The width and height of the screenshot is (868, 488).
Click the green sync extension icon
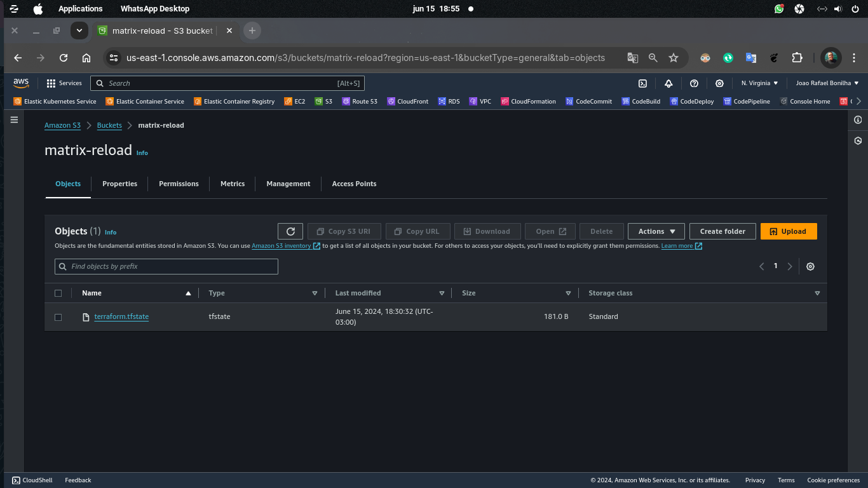point(728,58)
